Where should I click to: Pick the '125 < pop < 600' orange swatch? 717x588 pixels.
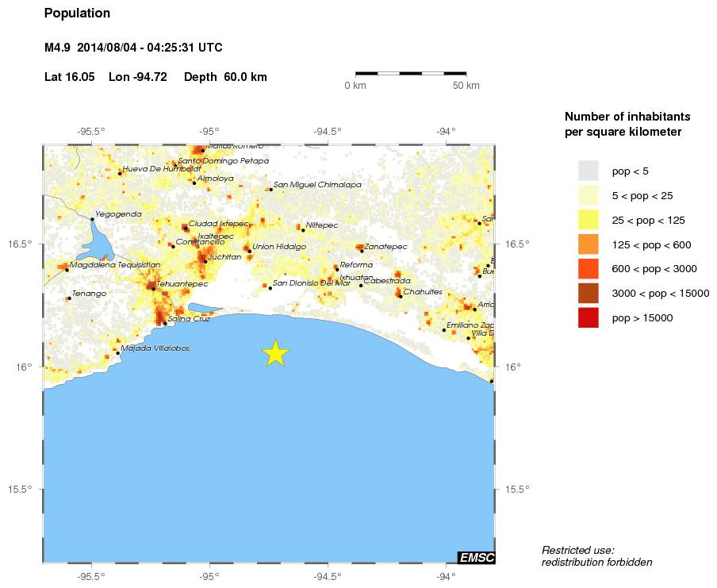coord(588,245)
